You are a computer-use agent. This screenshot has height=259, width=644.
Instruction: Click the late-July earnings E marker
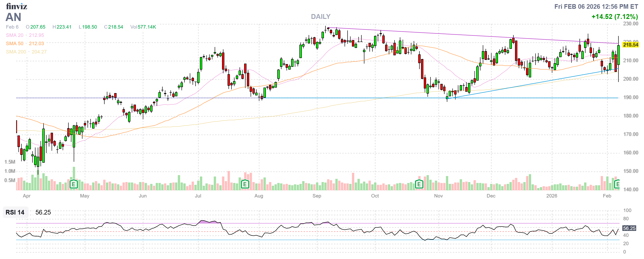245,185
